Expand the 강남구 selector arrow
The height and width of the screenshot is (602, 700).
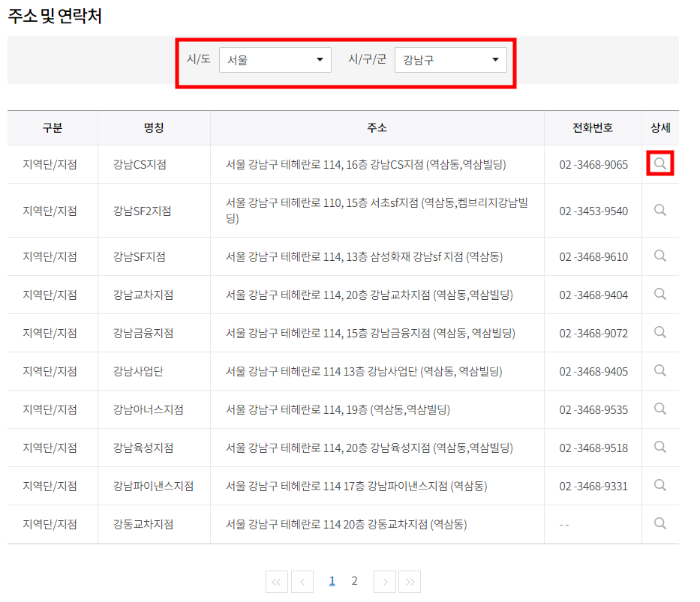(495, 59)
